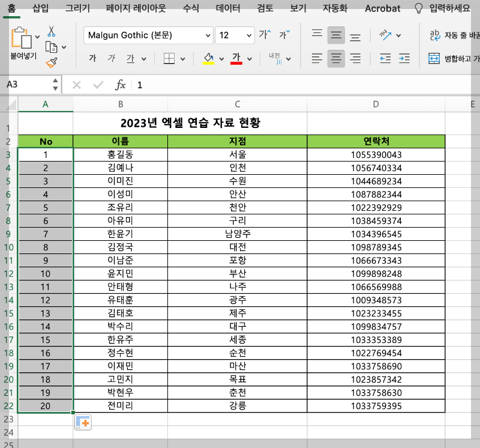Click the 붙여넣기 (Paste) icon

click(23, 42)
